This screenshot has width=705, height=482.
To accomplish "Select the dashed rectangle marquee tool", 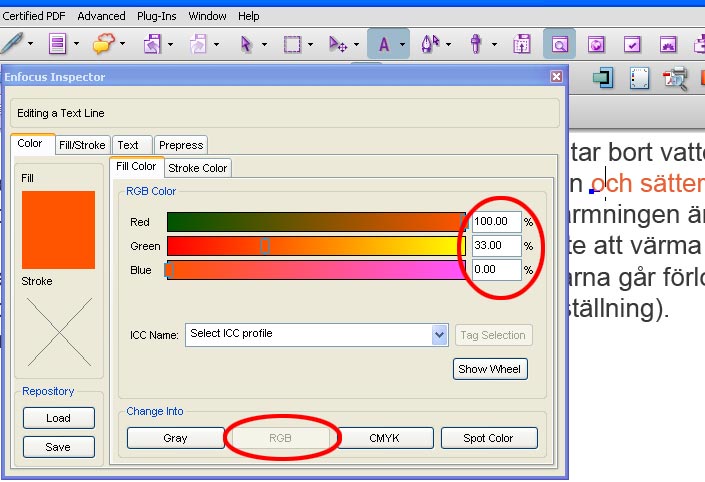I will (x=292, y=44).
